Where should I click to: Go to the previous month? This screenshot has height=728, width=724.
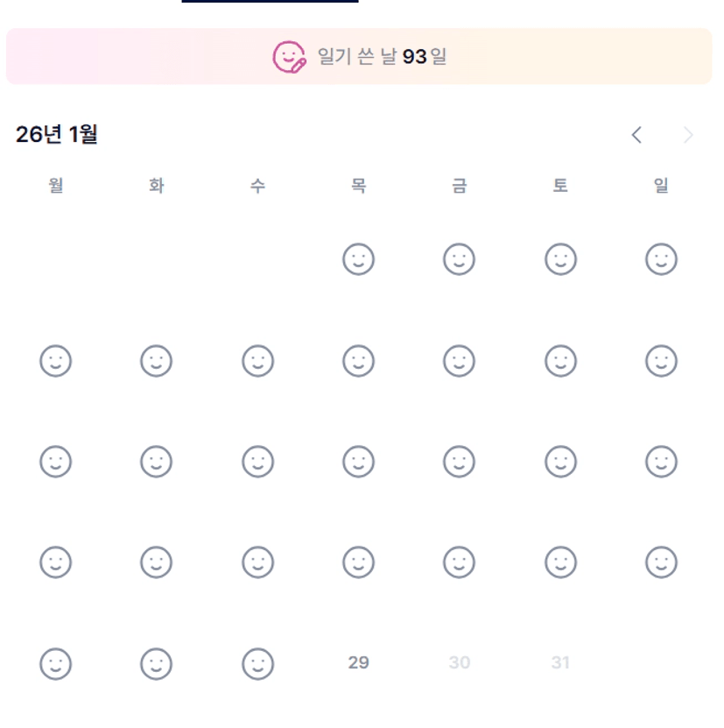pyautogui.click(x=636, y=135)
